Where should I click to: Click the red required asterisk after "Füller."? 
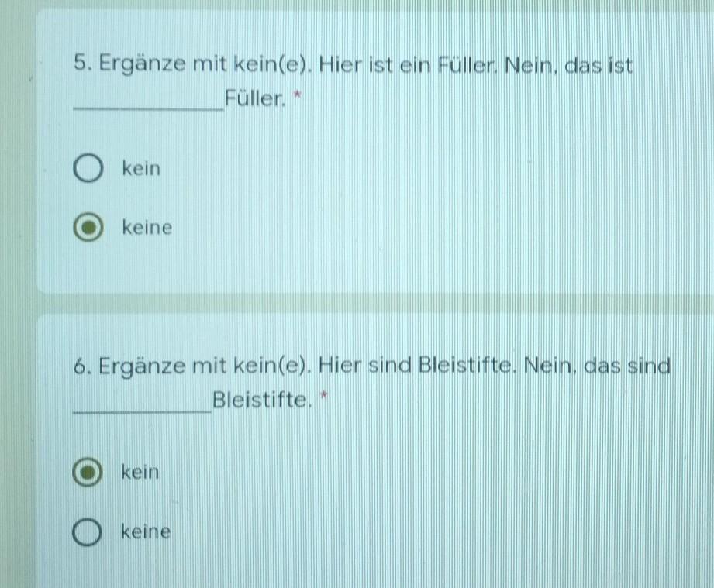coord(298,95)
